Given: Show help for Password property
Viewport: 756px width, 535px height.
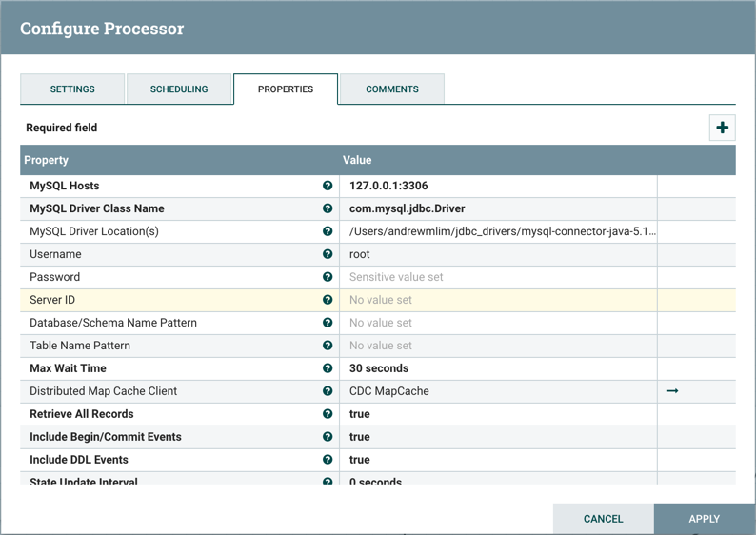Looking at the screenshot, I should (x=328, y=277).
